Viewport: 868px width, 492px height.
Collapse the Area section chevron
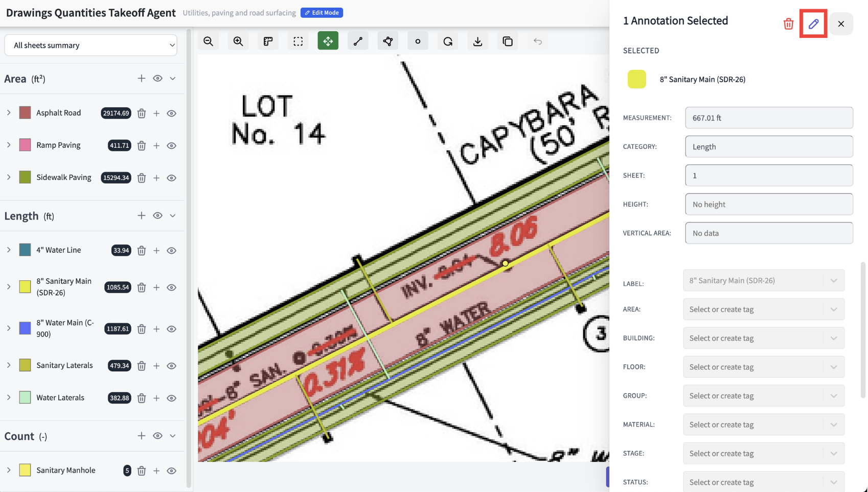[x=173, y=79]
